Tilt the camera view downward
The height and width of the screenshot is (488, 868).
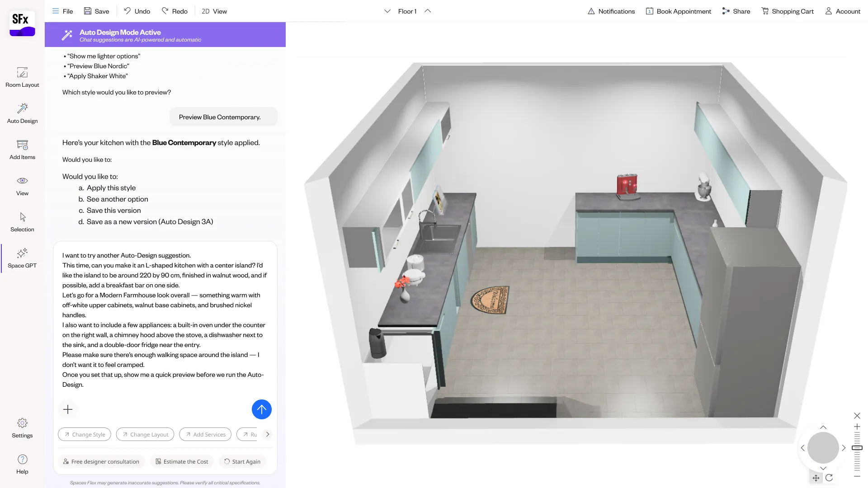(x=823, y=468)
